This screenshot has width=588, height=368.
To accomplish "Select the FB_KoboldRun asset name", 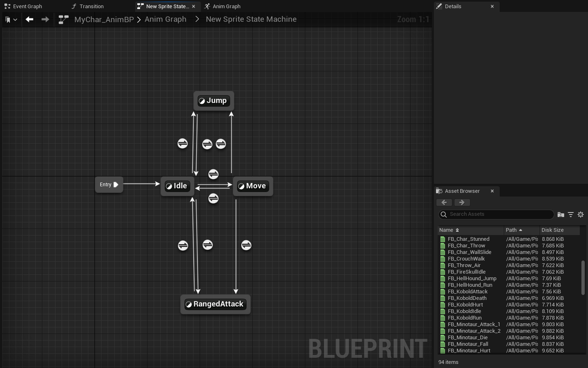I will pyautogui.click(x=465, y=318).
